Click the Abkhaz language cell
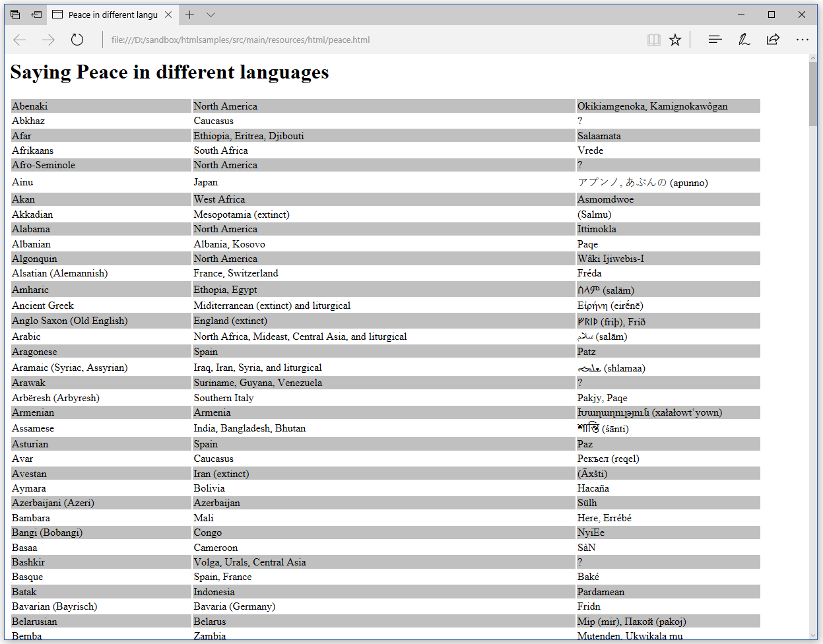The image size is (823, 644). [101, 121]
